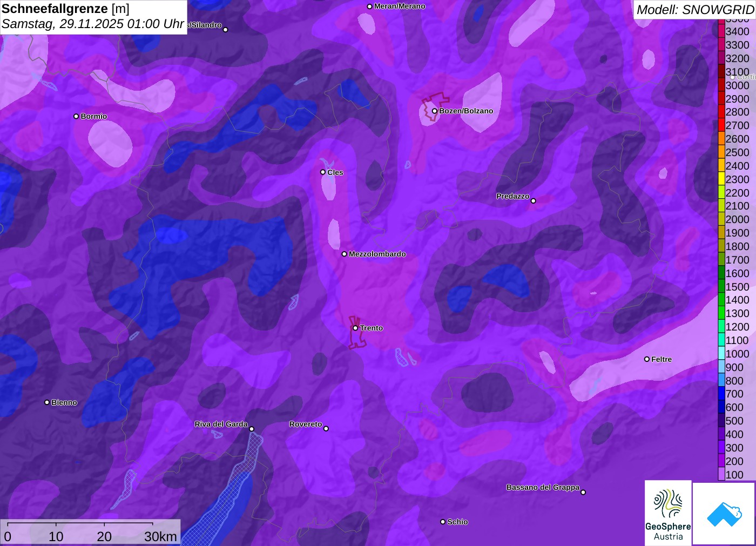
Task: Click the Silandro marker dot
Action: pos(226,30)
